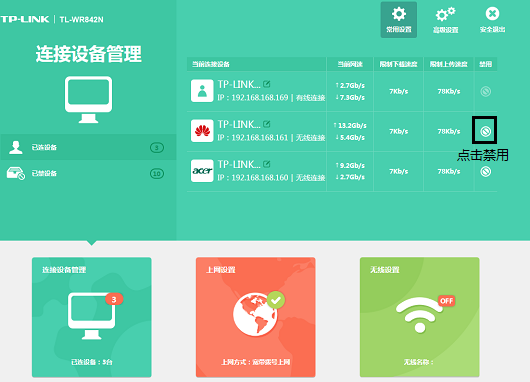Screen dimensions: 530x382
Task: Click the 限制下载速度 column header
Action: pyautogui.click(x=399, y=64)
